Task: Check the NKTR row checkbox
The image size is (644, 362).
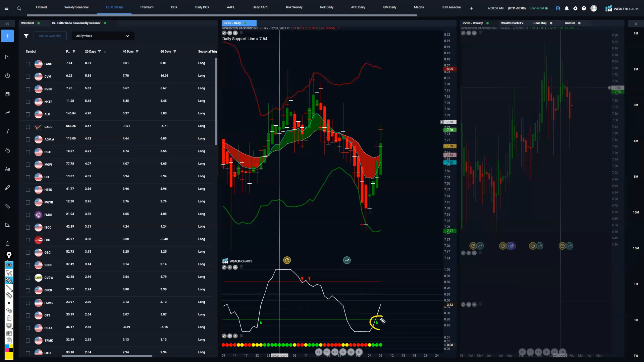Action: (28, 102)
